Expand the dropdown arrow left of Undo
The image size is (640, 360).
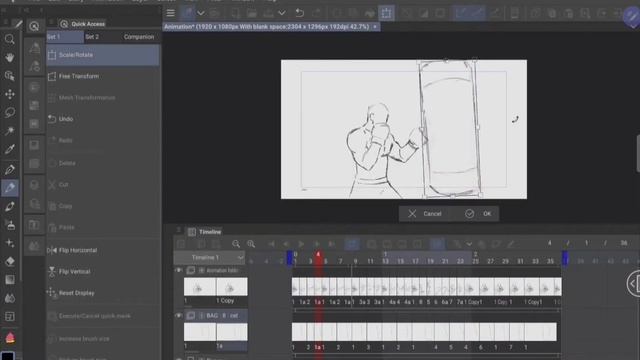point(282,13)
